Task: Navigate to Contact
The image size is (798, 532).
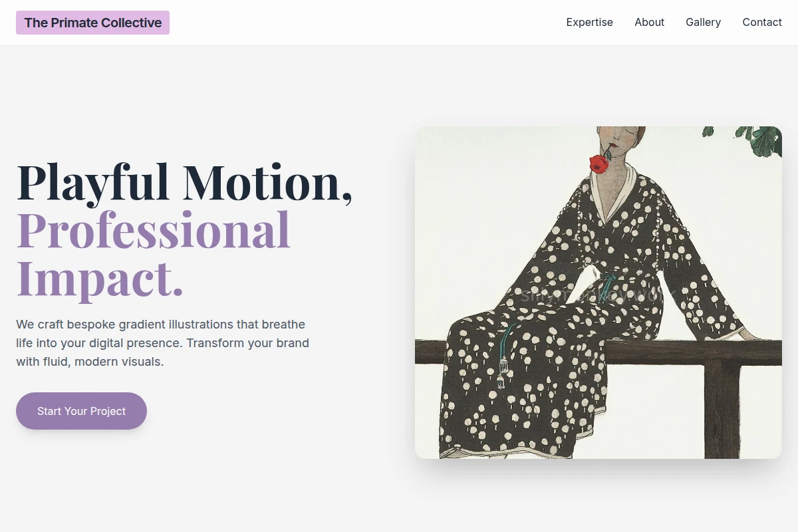Action: (x=762, y=23)
